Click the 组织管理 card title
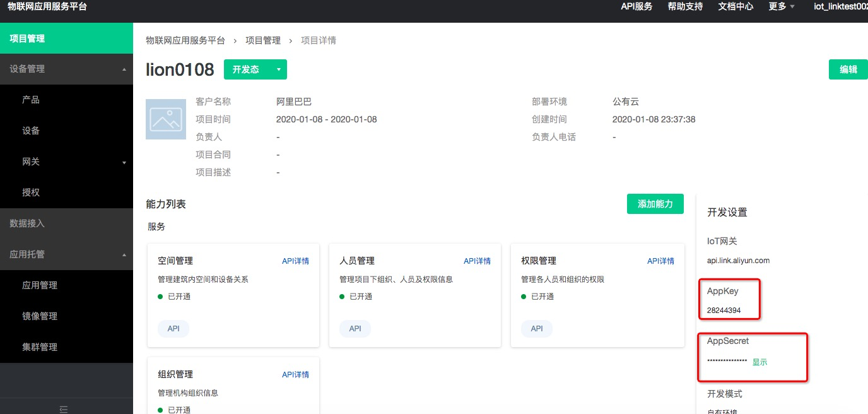 (175, 374)
